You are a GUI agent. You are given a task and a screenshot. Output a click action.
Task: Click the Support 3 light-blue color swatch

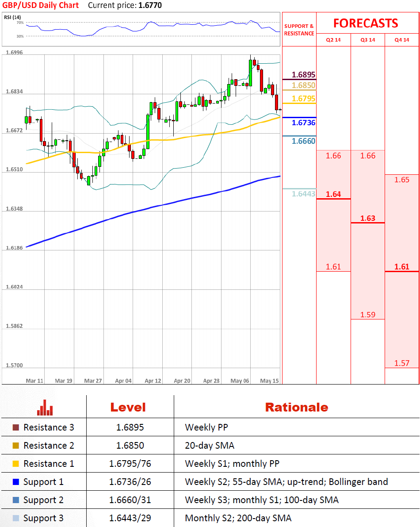16,518
